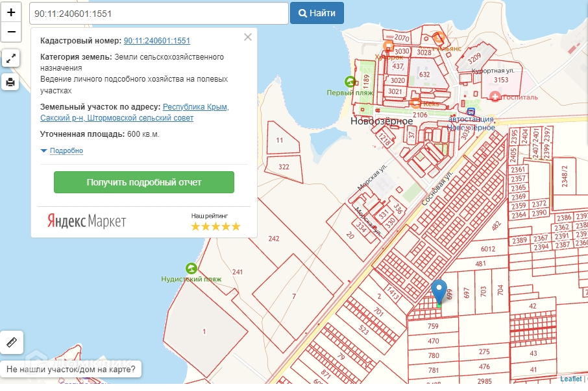Zoom out of the map
Viewport: 588px width, 391px height.
pyautogui.click(x=11, y=31)
